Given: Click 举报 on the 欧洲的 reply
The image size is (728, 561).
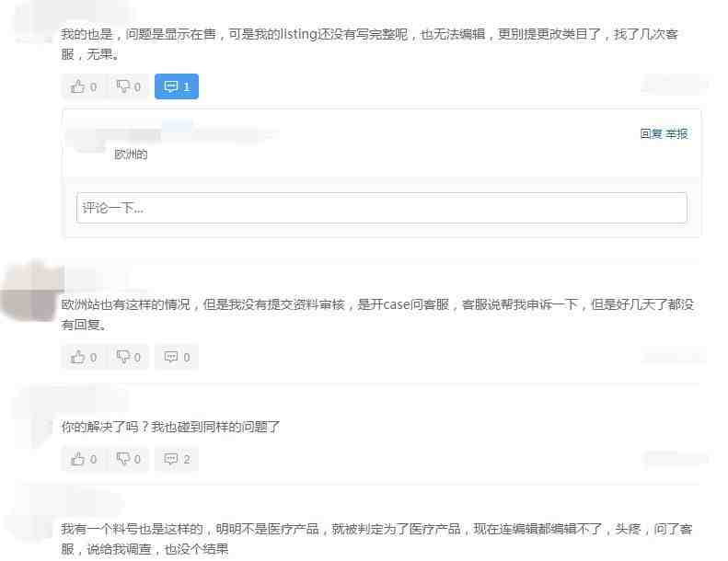Looking at the screenshot, I should [x=676, y=133].
